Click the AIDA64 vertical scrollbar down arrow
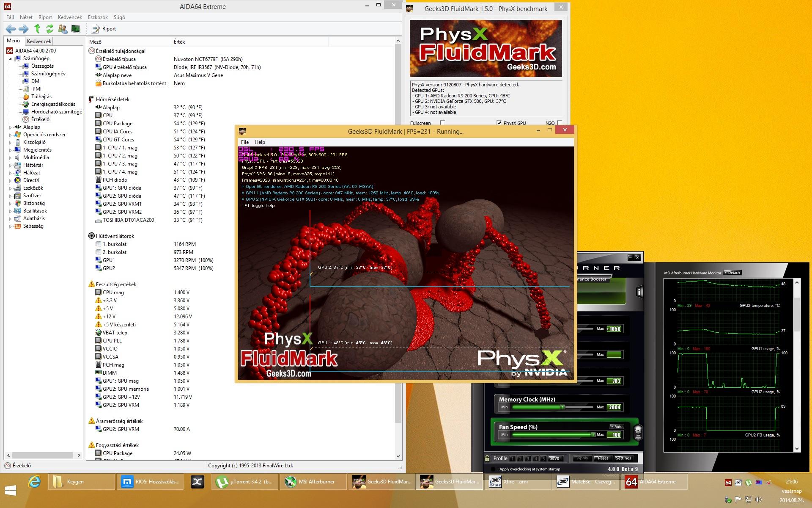Viewport: 812px width, 508px height. click(x=398, y=456)
